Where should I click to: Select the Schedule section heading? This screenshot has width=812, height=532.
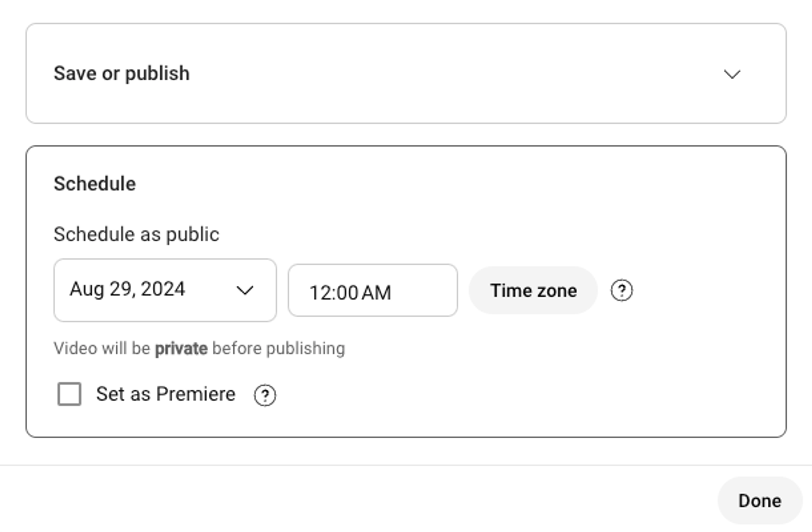(x=95, y=184)
